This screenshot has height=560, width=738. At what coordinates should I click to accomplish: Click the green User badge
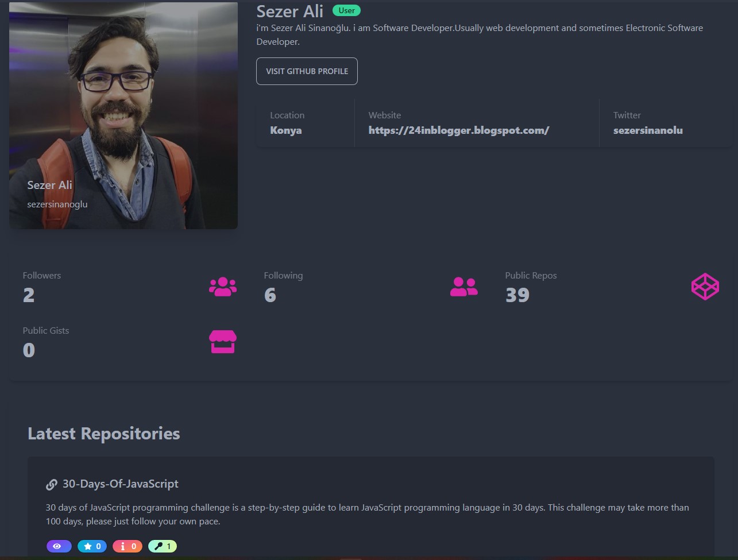346,10
